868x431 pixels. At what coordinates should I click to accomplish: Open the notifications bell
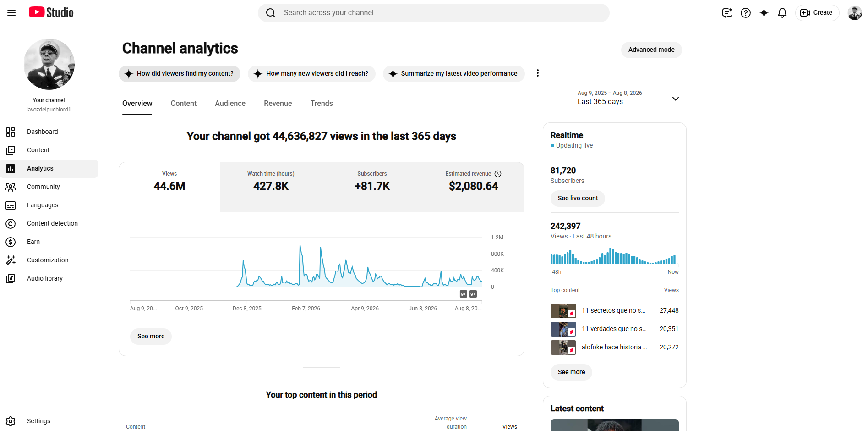tap(782, 13)
